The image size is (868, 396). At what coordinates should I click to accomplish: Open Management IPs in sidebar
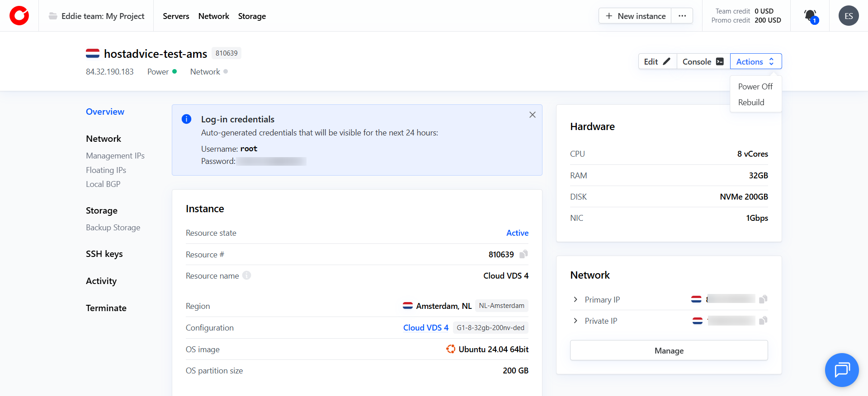pos(115,156)
